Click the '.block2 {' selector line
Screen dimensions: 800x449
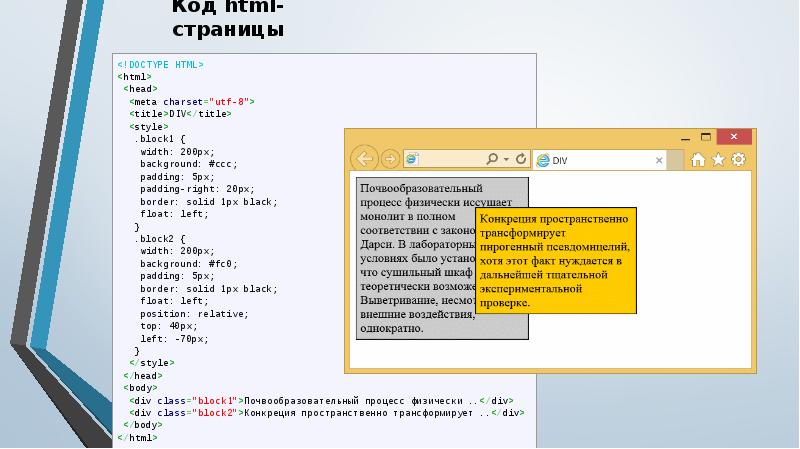coord(160,239)
